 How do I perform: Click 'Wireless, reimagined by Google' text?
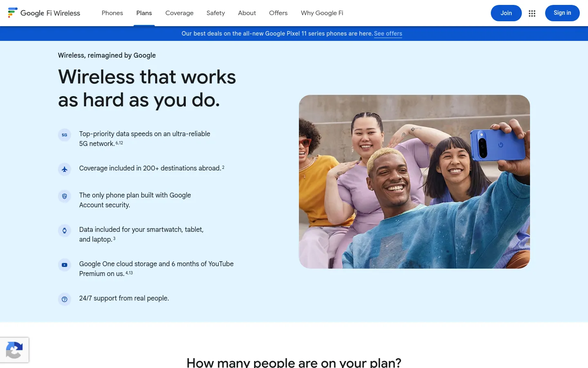[107, 55]
